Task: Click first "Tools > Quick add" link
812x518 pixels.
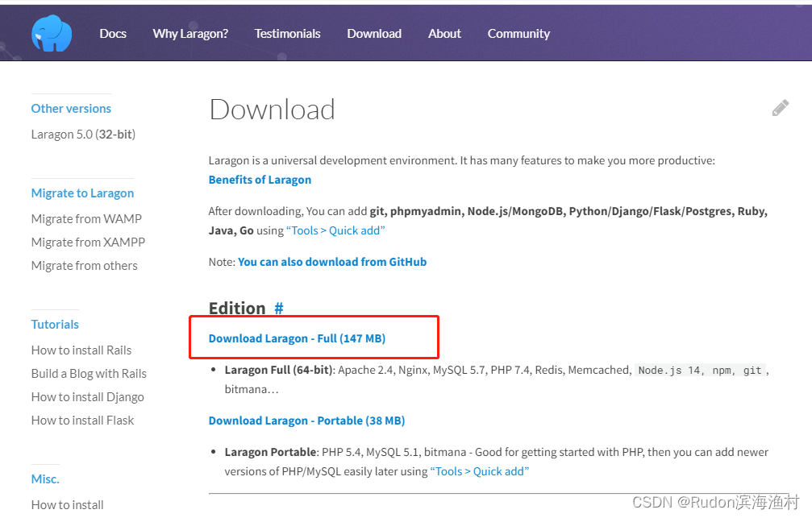Action: [335, 230]
